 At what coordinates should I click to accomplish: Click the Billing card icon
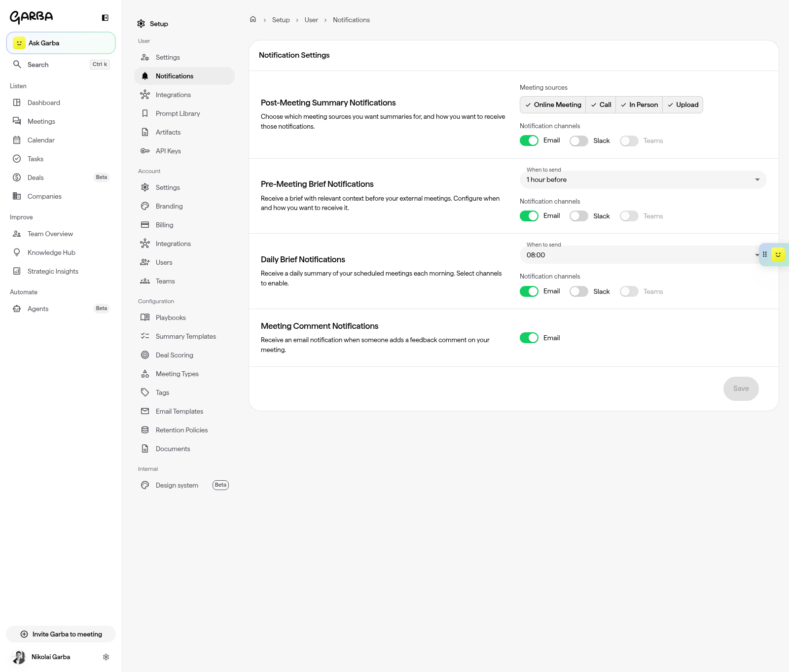(x=145, y=225)
